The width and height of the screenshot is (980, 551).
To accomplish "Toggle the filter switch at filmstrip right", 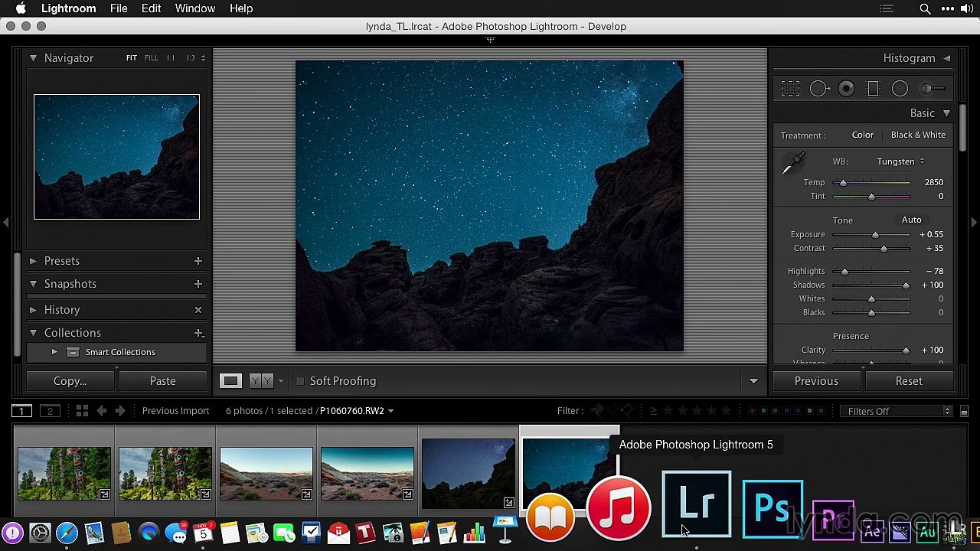I will coord(964,411).
